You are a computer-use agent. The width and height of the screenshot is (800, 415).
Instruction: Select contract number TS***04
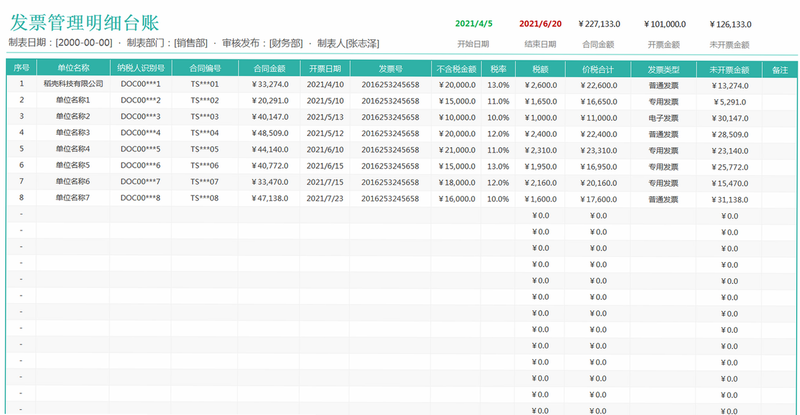(205, 133)
